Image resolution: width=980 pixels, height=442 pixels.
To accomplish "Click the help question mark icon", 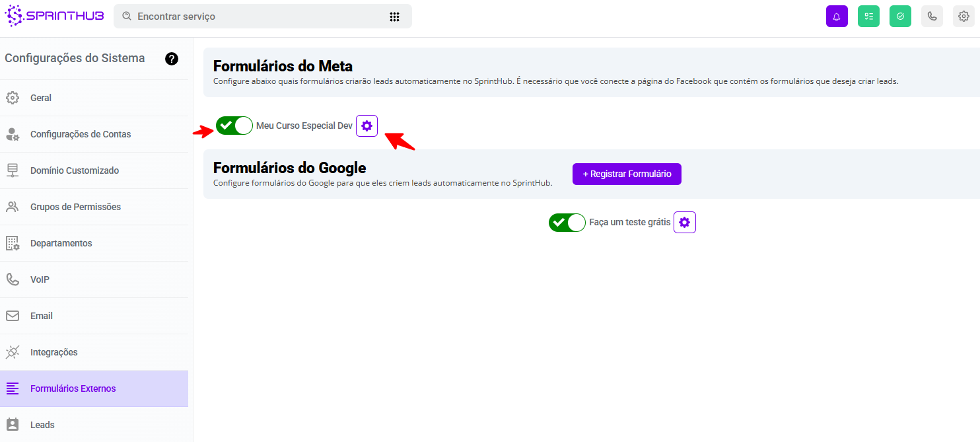I will click(172, 59).
